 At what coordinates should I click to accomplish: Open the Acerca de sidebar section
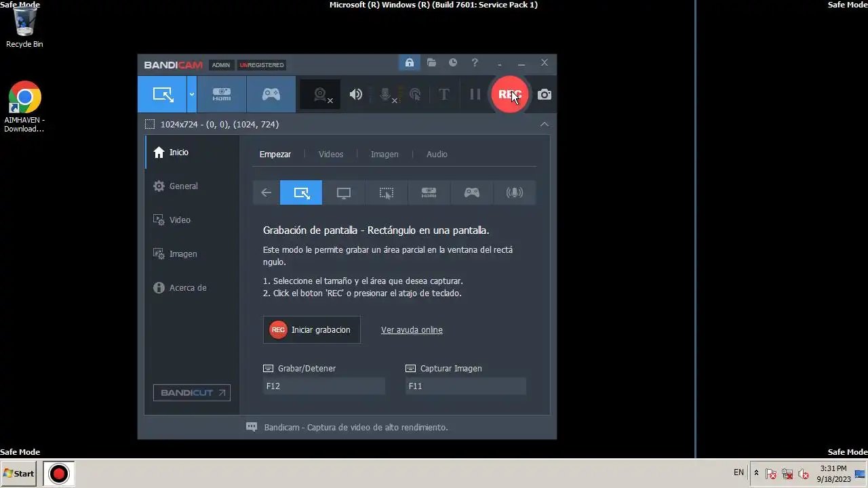(192, 288)
